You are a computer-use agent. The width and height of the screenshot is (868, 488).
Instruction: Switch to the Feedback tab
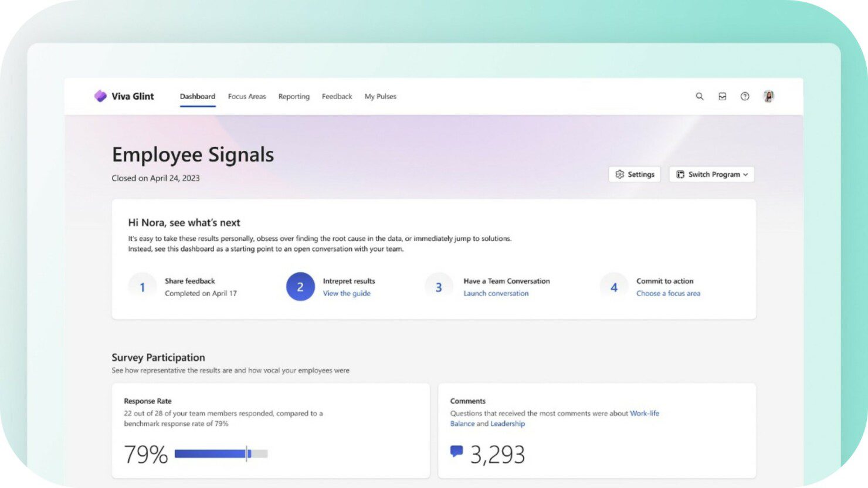(x=337, y=96)
